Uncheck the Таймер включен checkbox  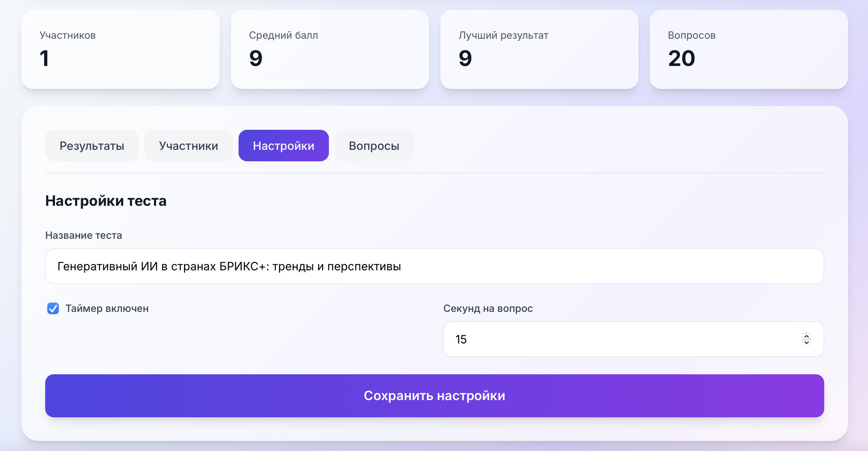53,308
